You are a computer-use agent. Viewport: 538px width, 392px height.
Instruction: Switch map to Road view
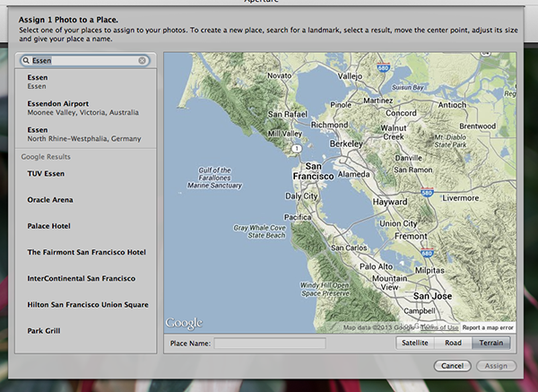pyautogui.click(x=453, y=343)
